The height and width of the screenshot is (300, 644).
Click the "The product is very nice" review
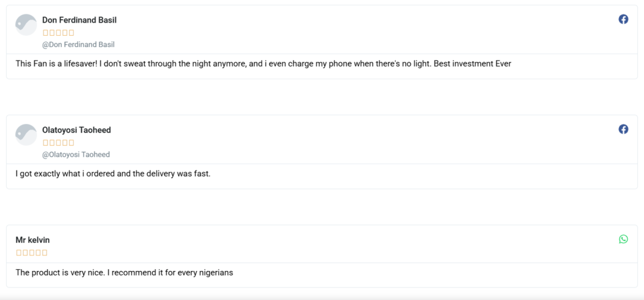[x=125, y=272]
